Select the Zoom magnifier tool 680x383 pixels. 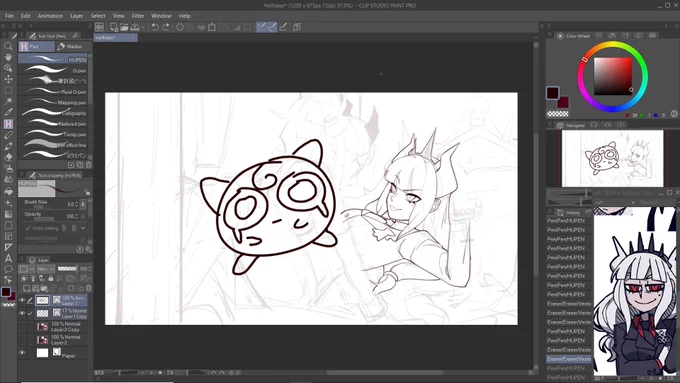8,46
